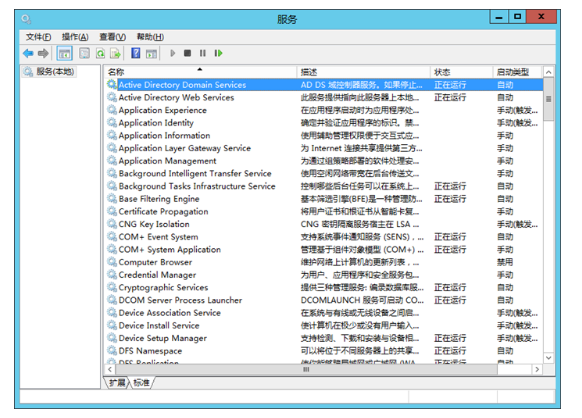
Task: Click the Start service play icon
Action: point(173,53)
